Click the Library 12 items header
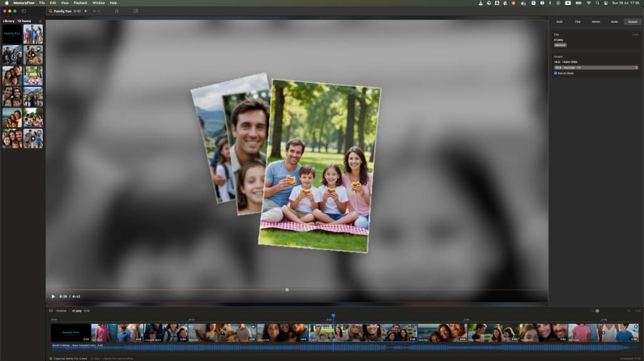Image resolution: width=644 pixels, height=361 pixels. click(x=17, y=21)
